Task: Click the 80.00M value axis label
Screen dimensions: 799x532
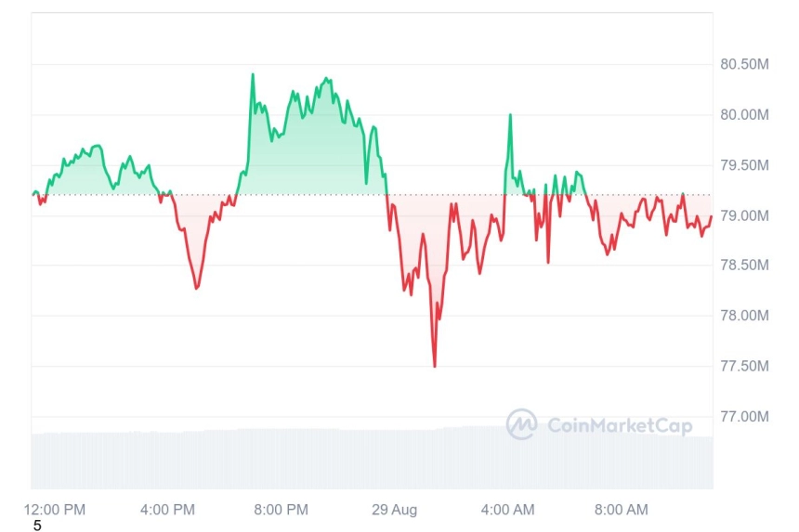Action: pos(744,114)
